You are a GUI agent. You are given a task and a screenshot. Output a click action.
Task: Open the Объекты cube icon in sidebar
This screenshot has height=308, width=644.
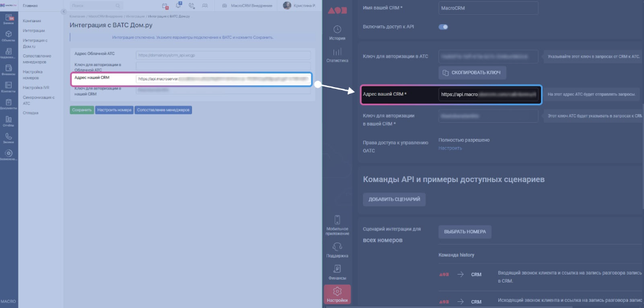coord(9,36)
